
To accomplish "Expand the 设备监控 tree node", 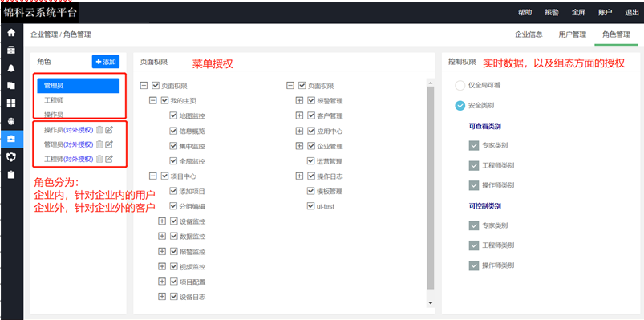I will click(x=162, y=221).
